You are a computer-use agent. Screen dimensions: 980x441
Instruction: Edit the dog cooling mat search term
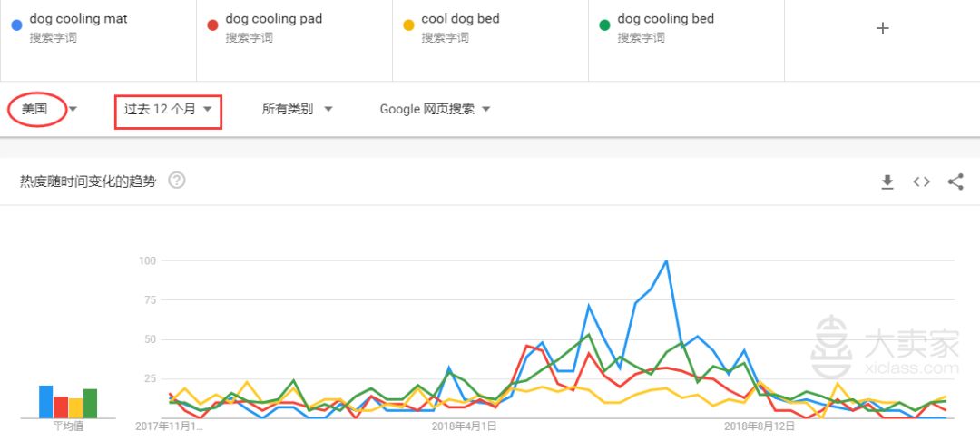[x=78, y=19]
